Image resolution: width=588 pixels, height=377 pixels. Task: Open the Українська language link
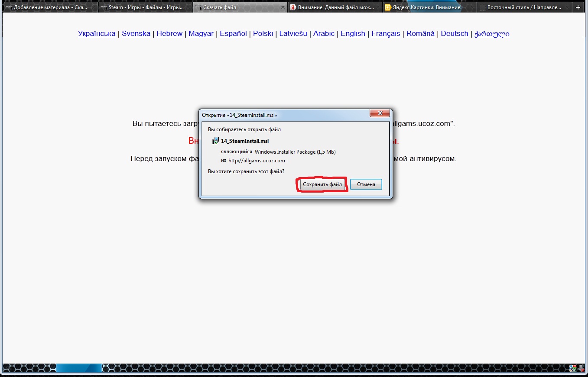97,33
